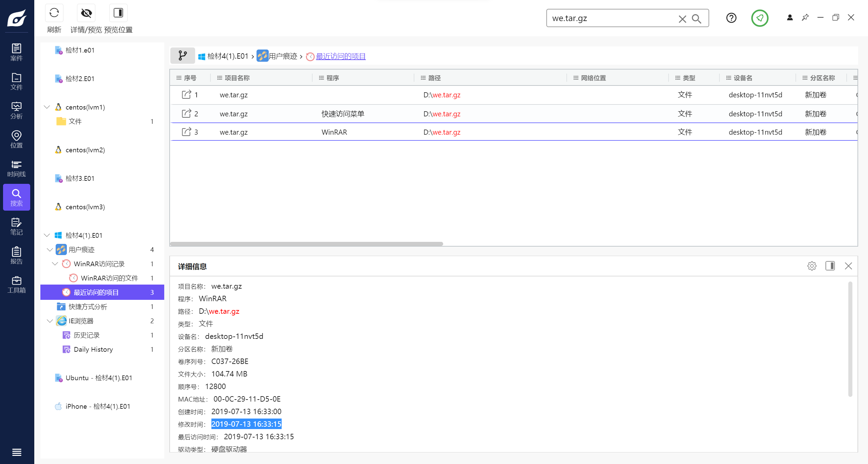
Task: Click the 最近访问的项目 breadcrumb link
Action: tap(341, 56)
